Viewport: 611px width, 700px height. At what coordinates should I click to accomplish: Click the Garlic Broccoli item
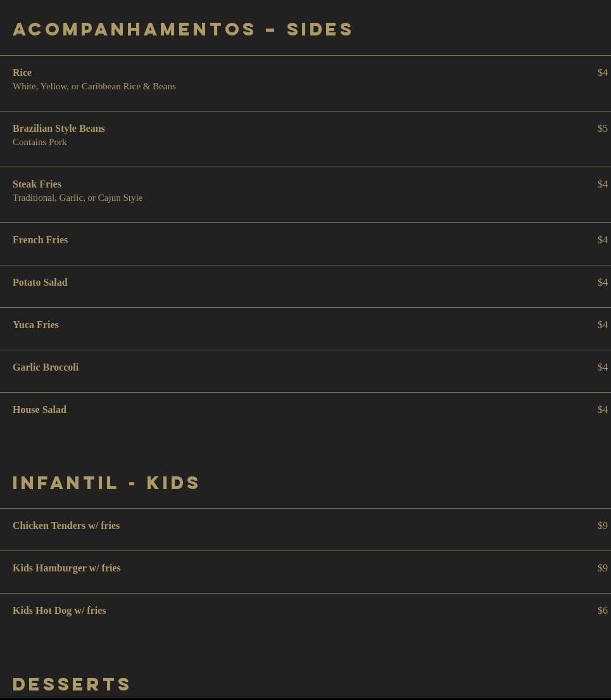click(46, 367)
